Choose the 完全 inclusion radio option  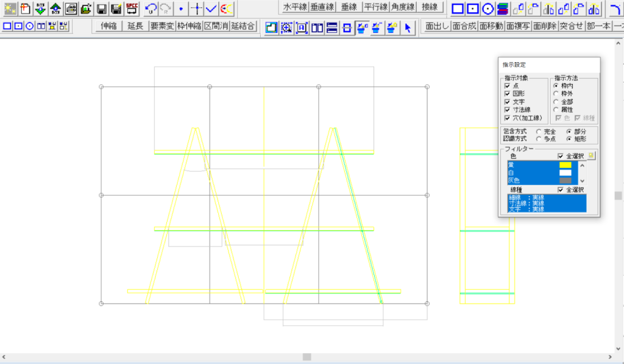click(538, 131)
